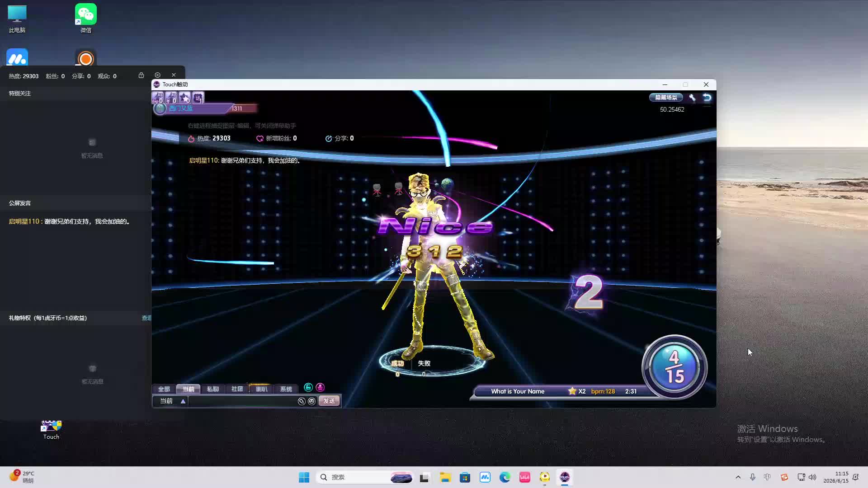
Task: Click the Sogou S tray icon
Action: coord(784,477)
